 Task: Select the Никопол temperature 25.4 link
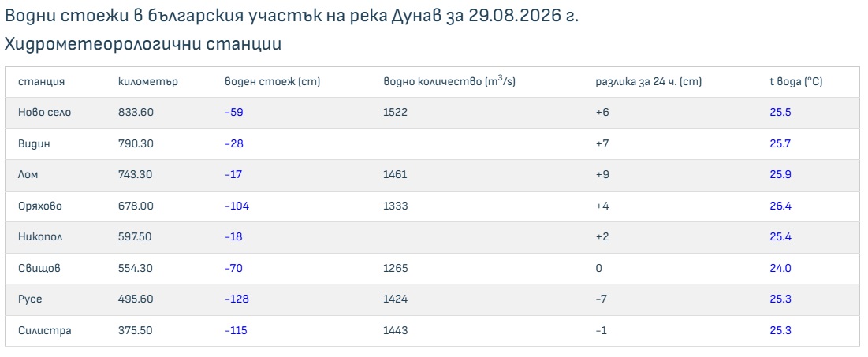[x=780, y=237]
